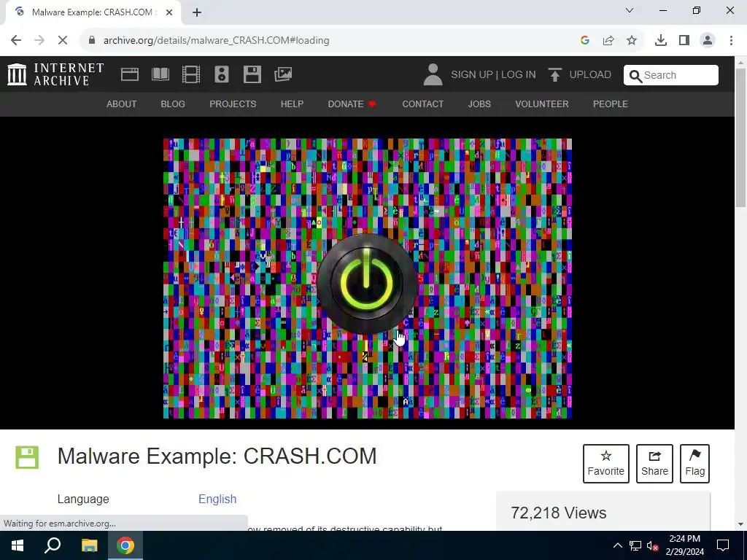747x560 pixels.
Task: Click the Malware Example: CRASH.COM page title
Action: click(x=217, y=456)
